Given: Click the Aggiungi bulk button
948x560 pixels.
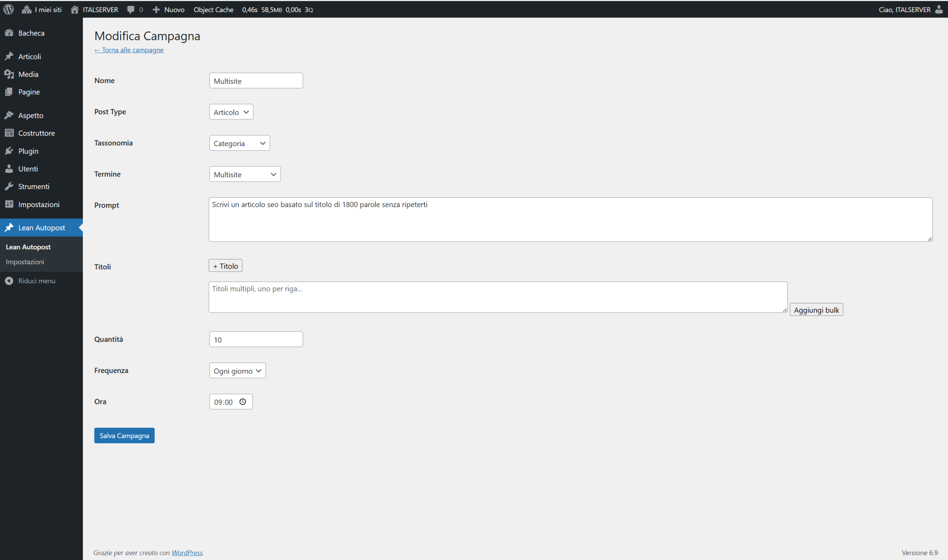Looking at the screenshot, I should 816,310.
